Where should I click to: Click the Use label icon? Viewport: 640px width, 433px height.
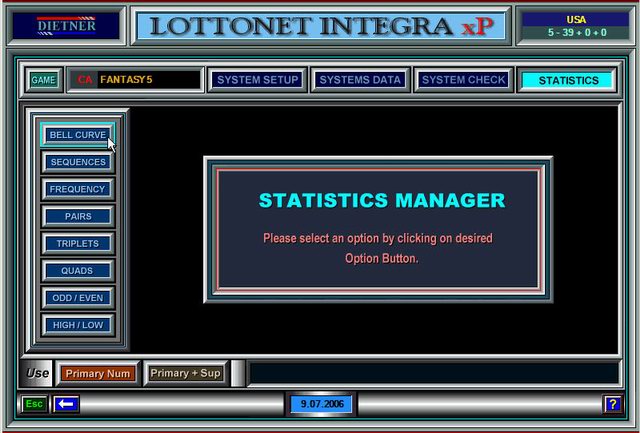coord(38,373)
